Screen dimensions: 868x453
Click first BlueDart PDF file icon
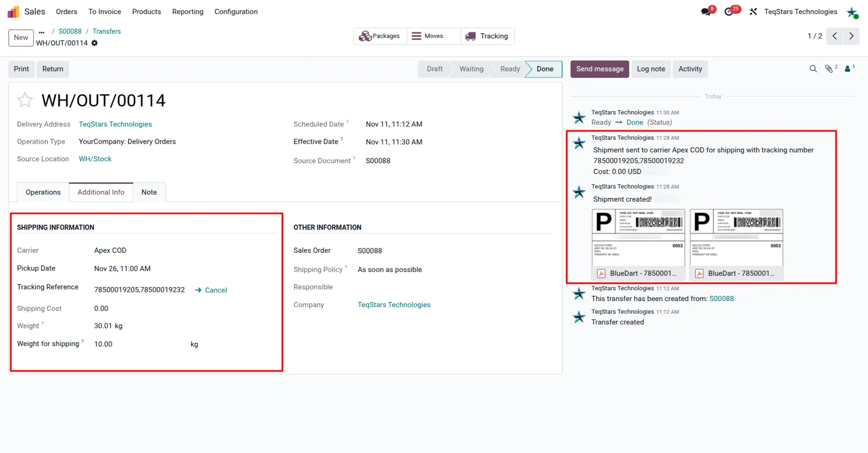[601, 273]
